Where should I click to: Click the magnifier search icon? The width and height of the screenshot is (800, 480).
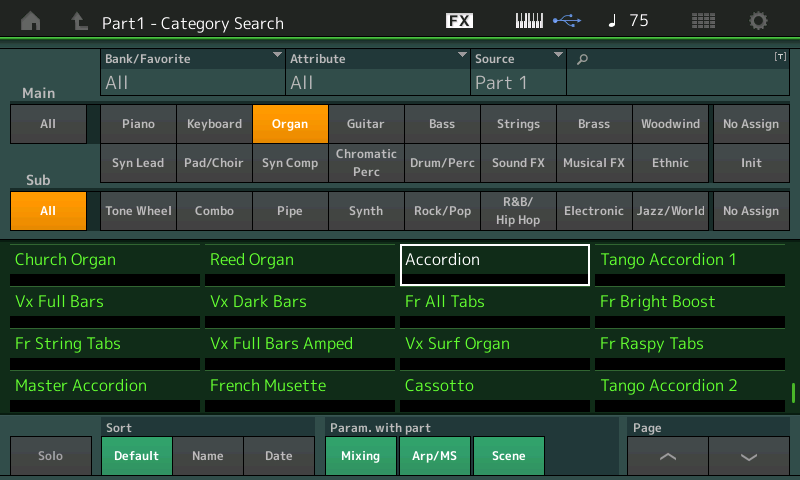(x=582, y=60)
